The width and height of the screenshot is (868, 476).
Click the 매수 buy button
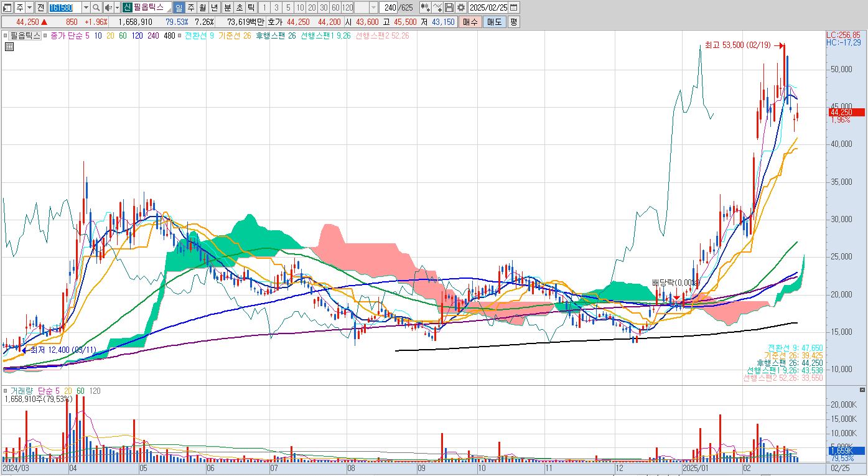coord(470,22)
